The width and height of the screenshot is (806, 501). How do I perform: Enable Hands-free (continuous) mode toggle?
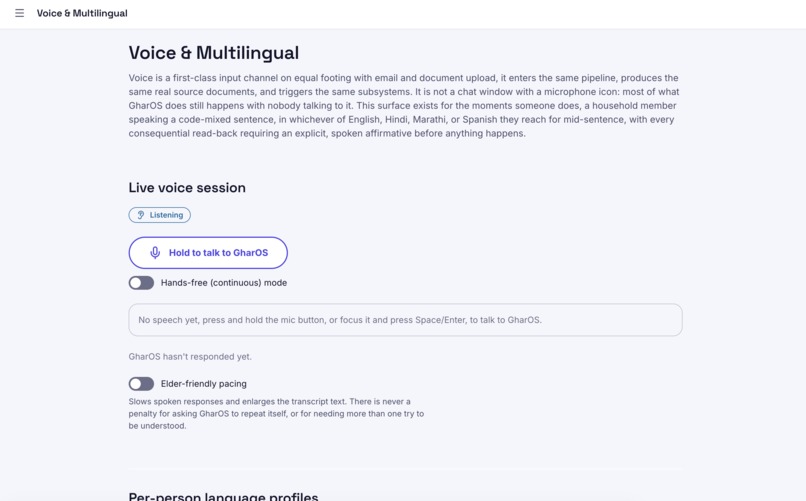click(x=141, y=283)
